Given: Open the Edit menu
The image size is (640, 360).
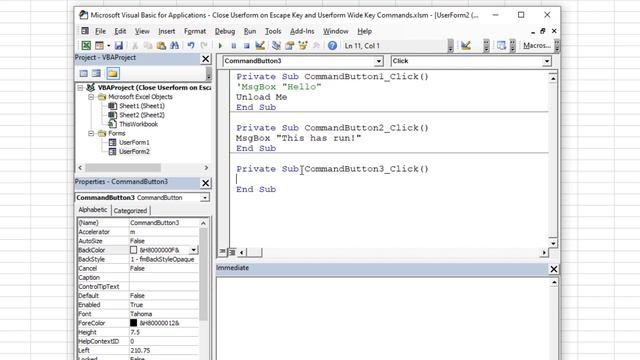Looking at the screenshot, I should point(120,31).
